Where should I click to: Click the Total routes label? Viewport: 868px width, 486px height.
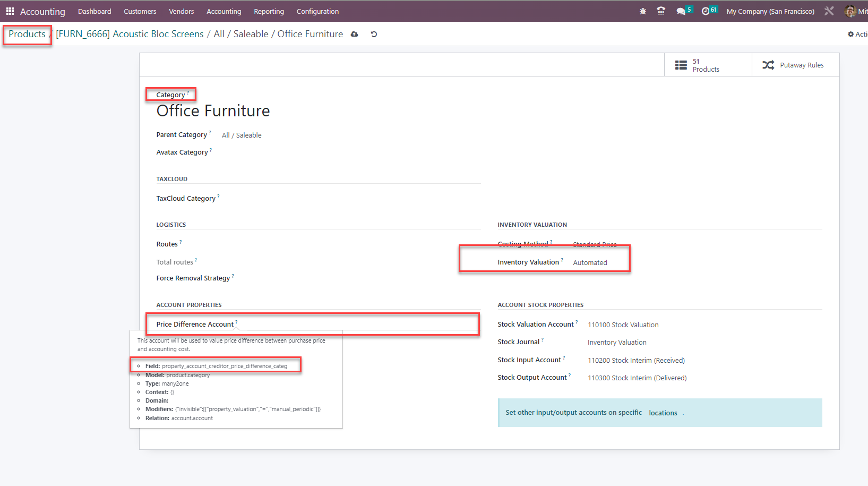click(x=175, y=262)
